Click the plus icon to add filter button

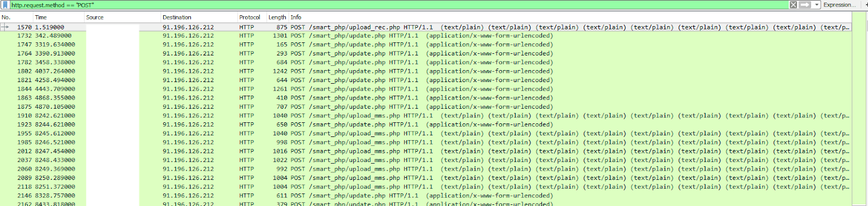(x=866, y=5)
